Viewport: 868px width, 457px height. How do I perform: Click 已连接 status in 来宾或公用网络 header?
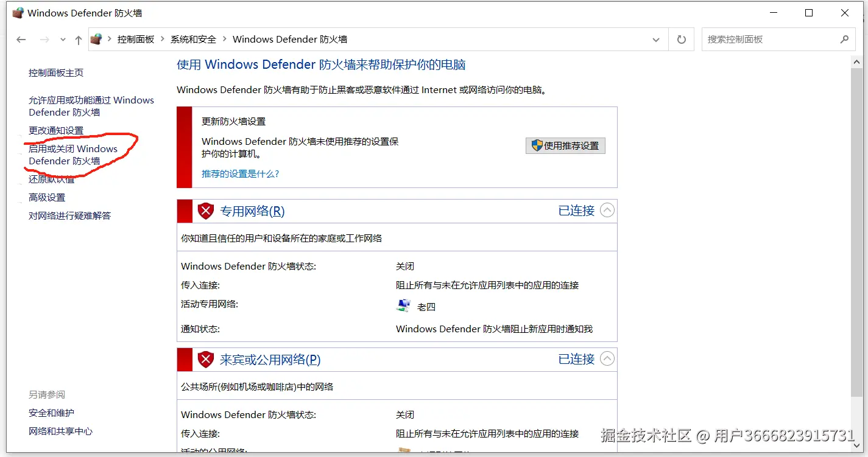576,359
